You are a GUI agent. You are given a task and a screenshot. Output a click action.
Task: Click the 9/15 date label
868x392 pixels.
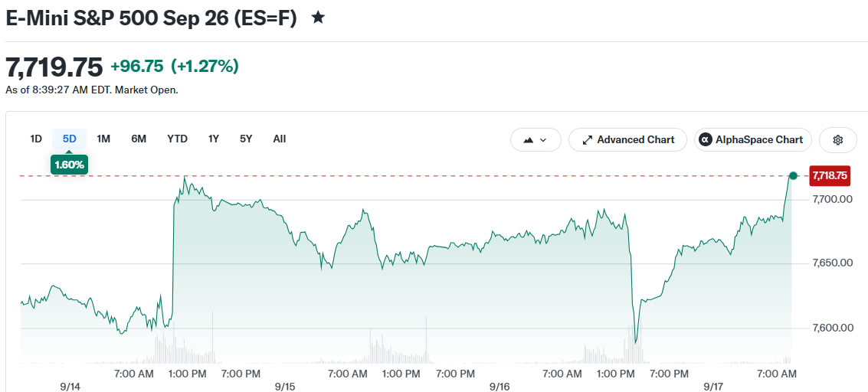pos(286,386)
